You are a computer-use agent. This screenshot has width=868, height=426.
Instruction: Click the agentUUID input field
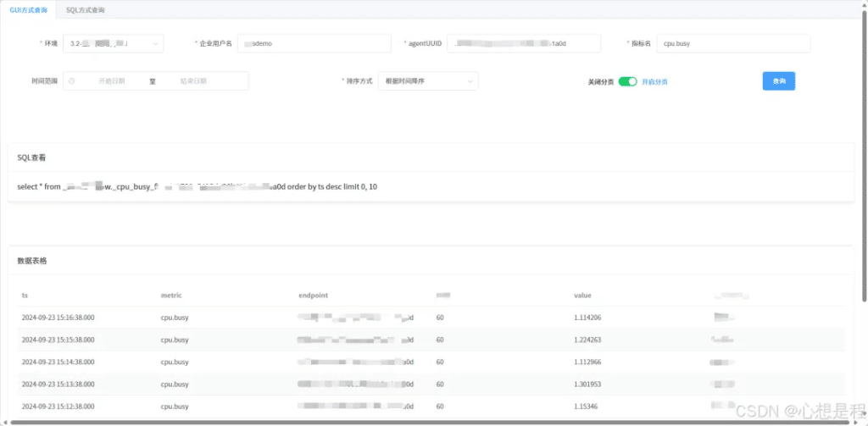523,43
